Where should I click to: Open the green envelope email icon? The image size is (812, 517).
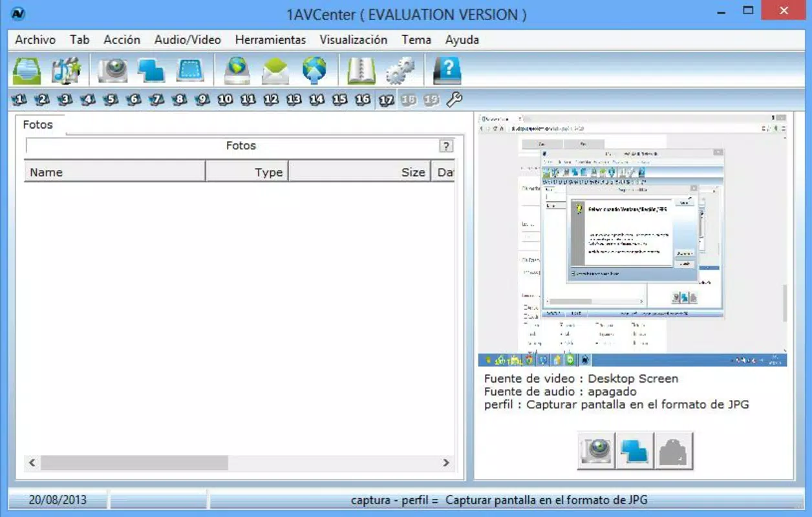coord(275,71)
